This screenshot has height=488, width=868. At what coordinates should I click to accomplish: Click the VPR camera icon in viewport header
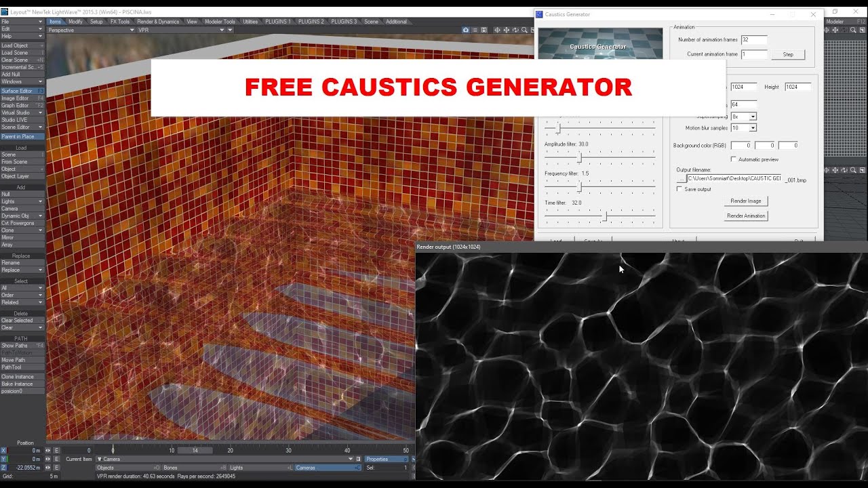pyautogui.click(x=466, y=30)
